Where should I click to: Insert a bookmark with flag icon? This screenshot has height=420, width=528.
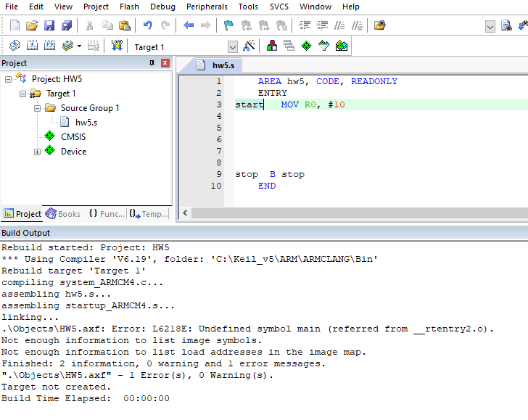(x=228, y=25)
